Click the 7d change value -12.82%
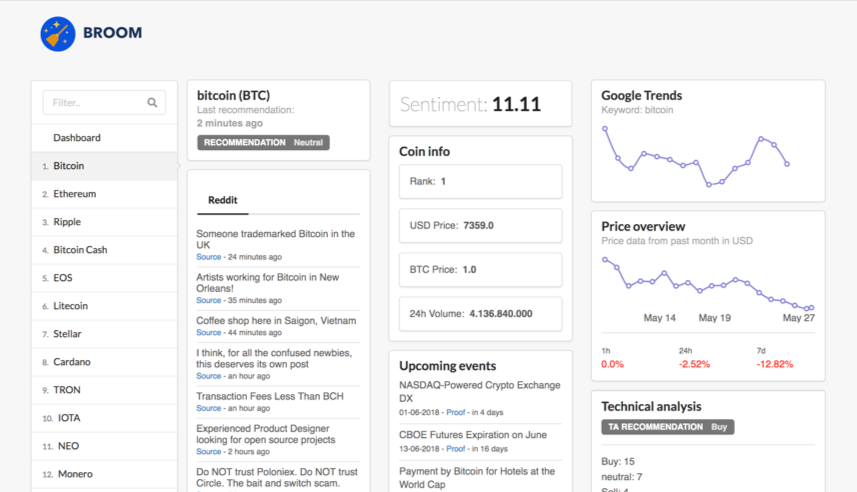Image resolution: width=857 pixels, height=492 pixels. 774,364
